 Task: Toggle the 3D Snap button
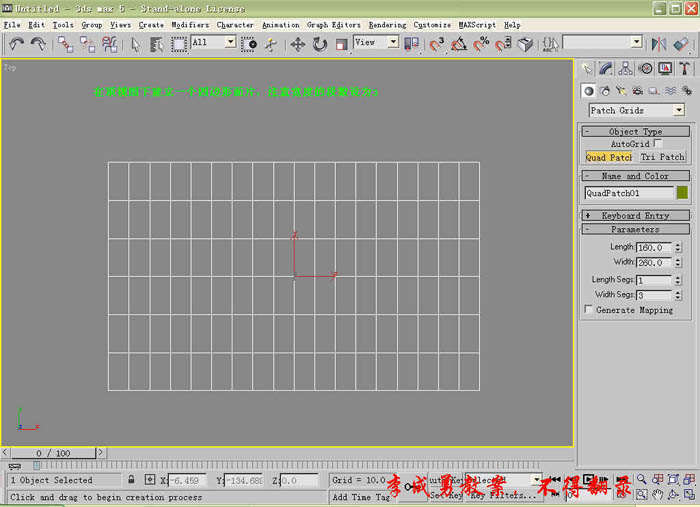(437, 44)
